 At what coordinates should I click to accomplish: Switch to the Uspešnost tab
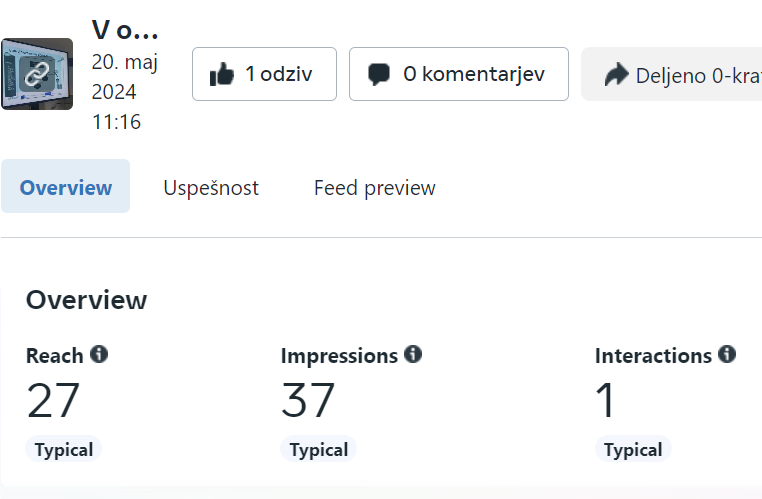211,188
